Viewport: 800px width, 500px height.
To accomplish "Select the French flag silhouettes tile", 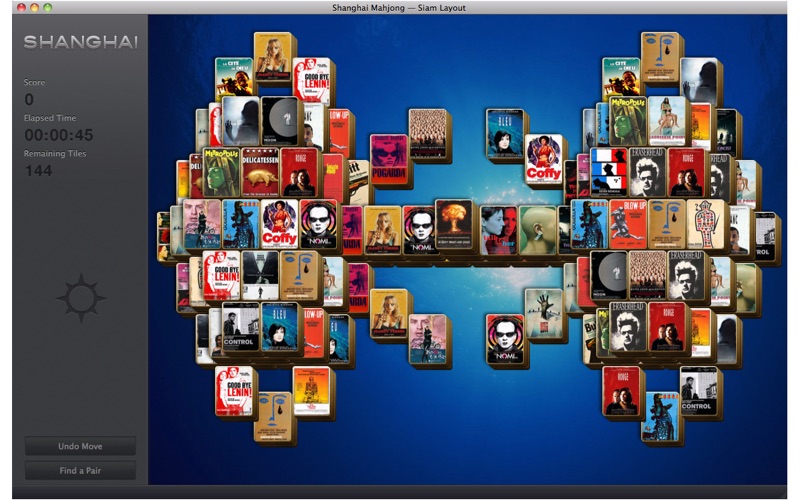I will [609, 172].
